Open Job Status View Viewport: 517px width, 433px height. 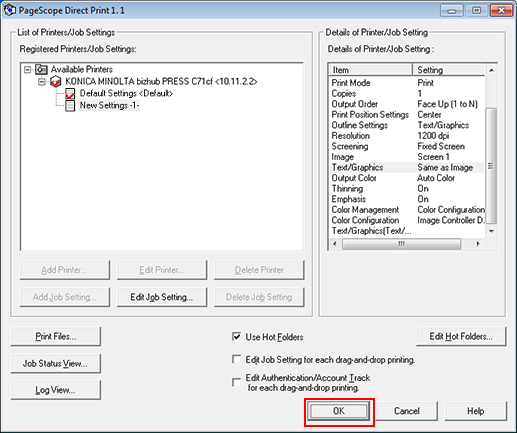coord(56,363)
